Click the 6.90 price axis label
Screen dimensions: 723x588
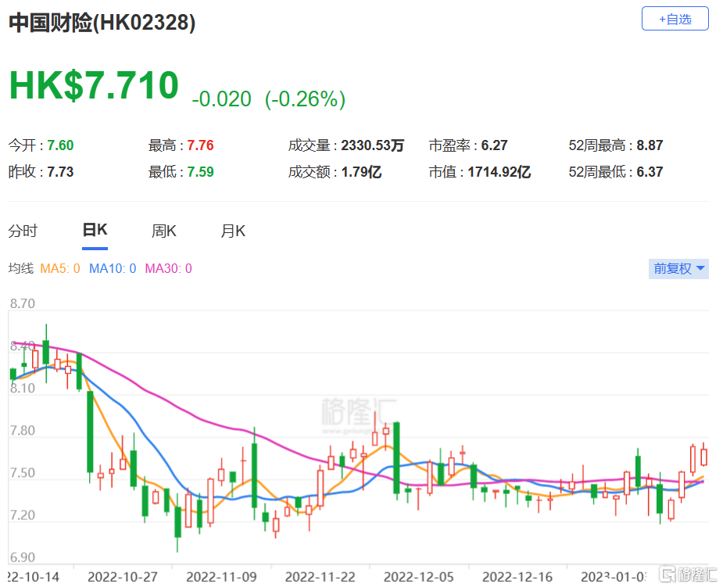(22, 557)
